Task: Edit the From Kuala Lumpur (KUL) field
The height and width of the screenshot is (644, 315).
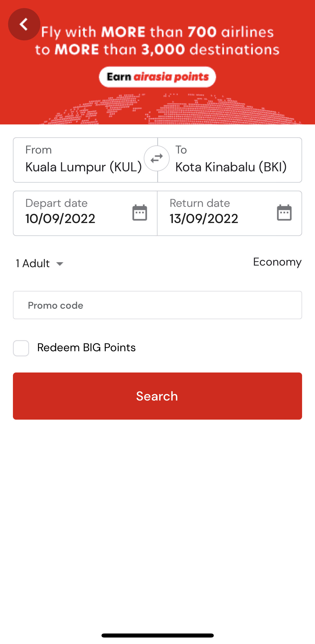Action: click(85, 160)
